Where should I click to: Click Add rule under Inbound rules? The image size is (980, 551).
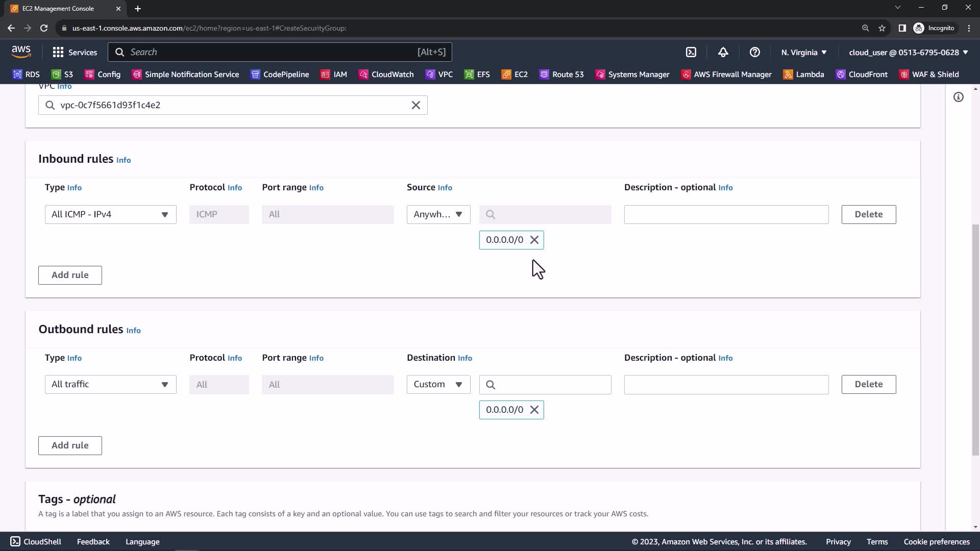coord(70,275)
